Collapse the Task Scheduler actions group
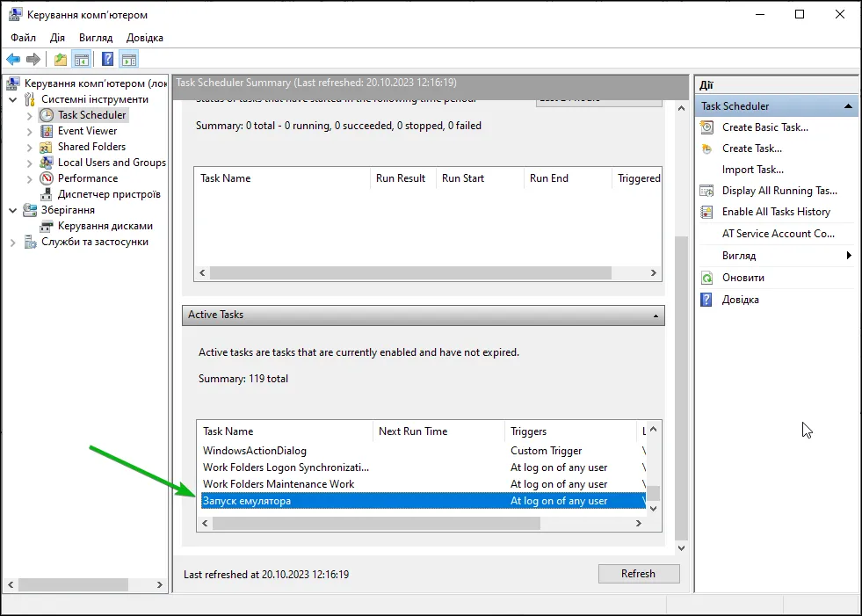The image size is (862, 616). [848, 106]
